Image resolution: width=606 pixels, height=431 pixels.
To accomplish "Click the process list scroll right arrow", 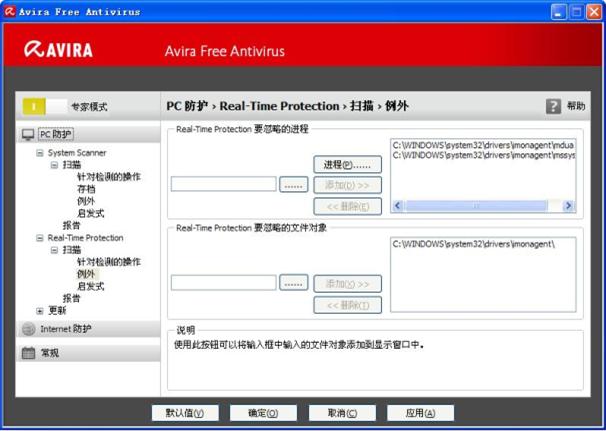I will [569, 206].
